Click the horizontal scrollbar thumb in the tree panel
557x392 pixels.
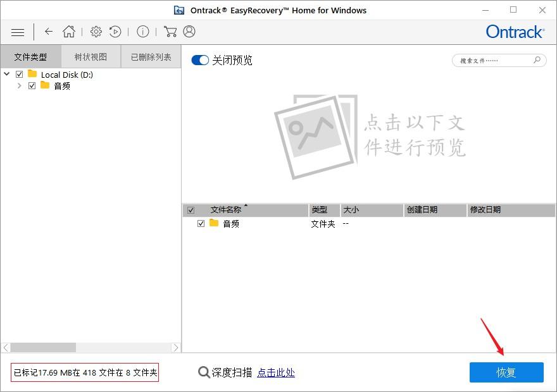[x=43, y=348]
